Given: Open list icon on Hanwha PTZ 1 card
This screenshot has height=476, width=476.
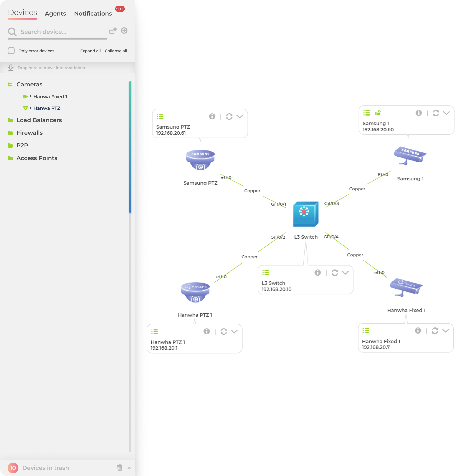Looking at the screenshot, I should tap(155, 331).
